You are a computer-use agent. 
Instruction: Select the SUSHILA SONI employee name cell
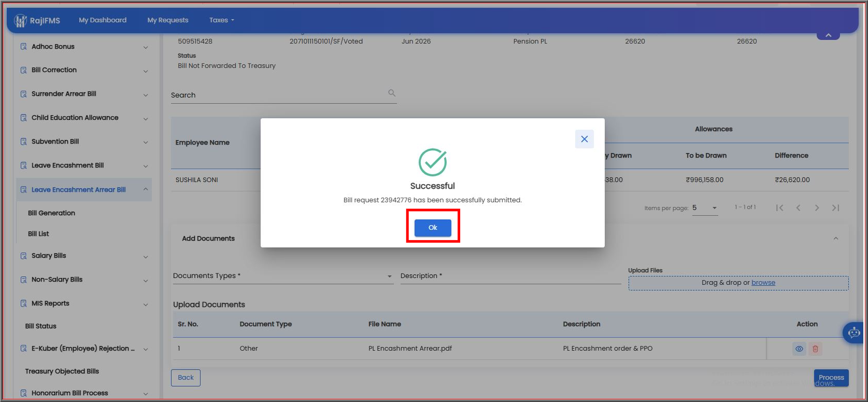[197, 180]
